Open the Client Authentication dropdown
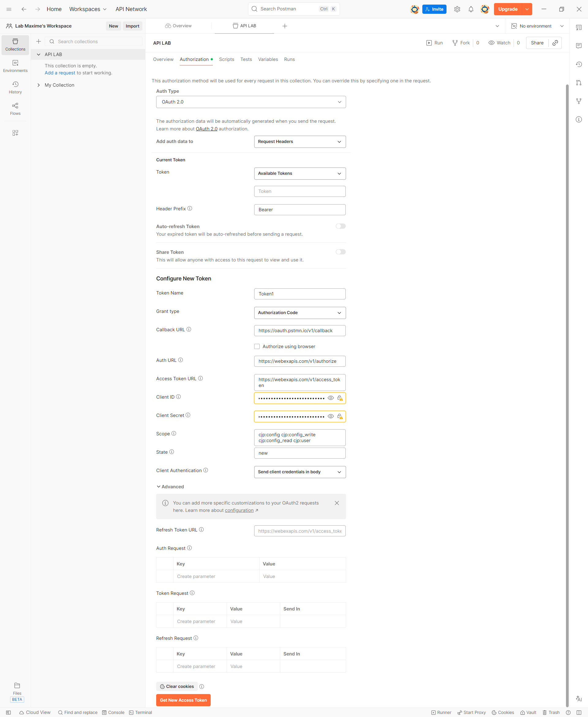588x717 pixels. pyautogui.click(x=300, y=471)
